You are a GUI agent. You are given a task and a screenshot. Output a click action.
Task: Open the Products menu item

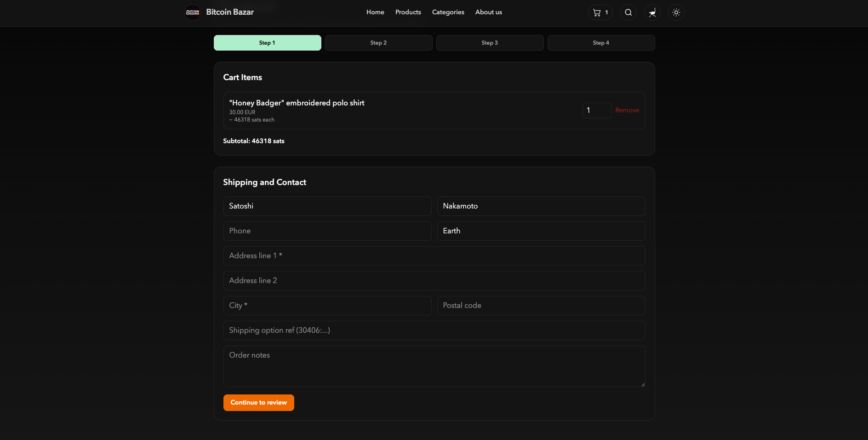coord(408,12)
